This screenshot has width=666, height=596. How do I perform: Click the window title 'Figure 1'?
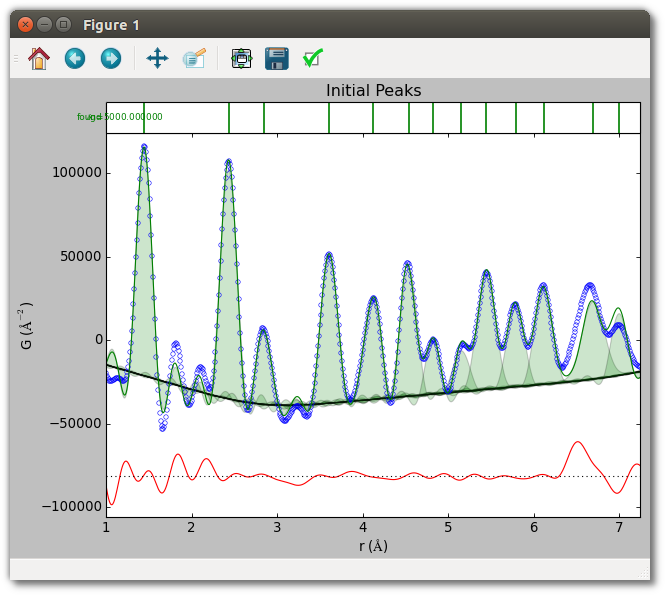click(111, 25)
